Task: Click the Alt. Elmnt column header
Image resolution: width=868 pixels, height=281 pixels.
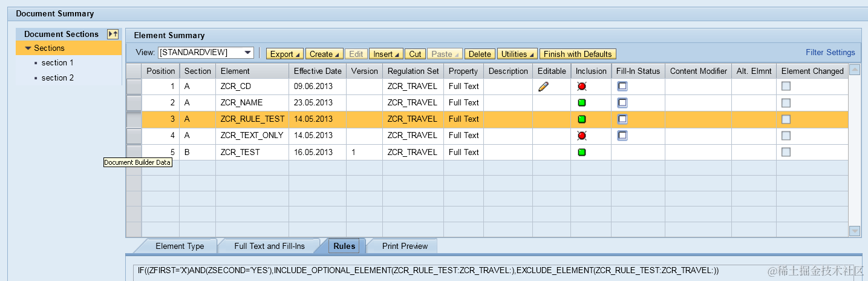Action: click(754, 71)
